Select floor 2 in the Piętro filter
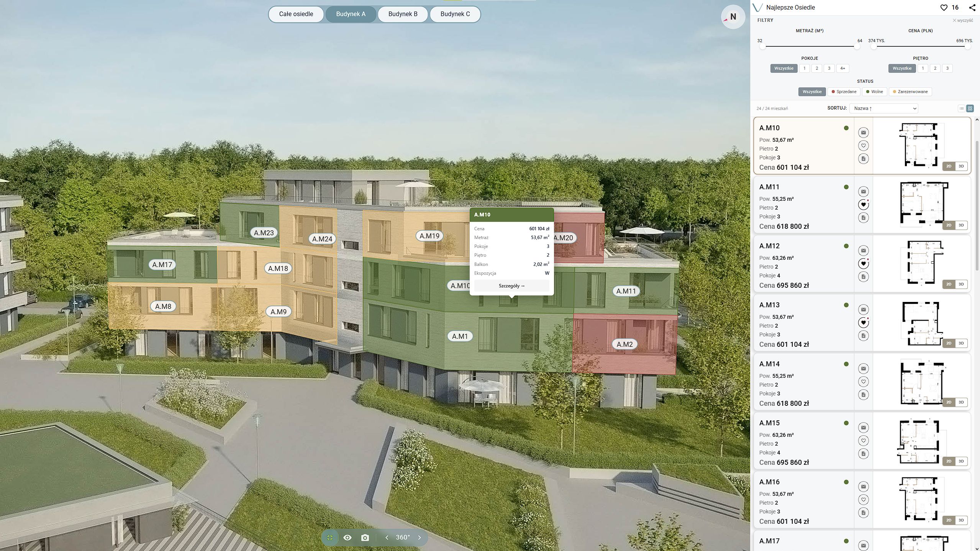The height and width of the screenshot is (551, 980). tap(935, 68)
